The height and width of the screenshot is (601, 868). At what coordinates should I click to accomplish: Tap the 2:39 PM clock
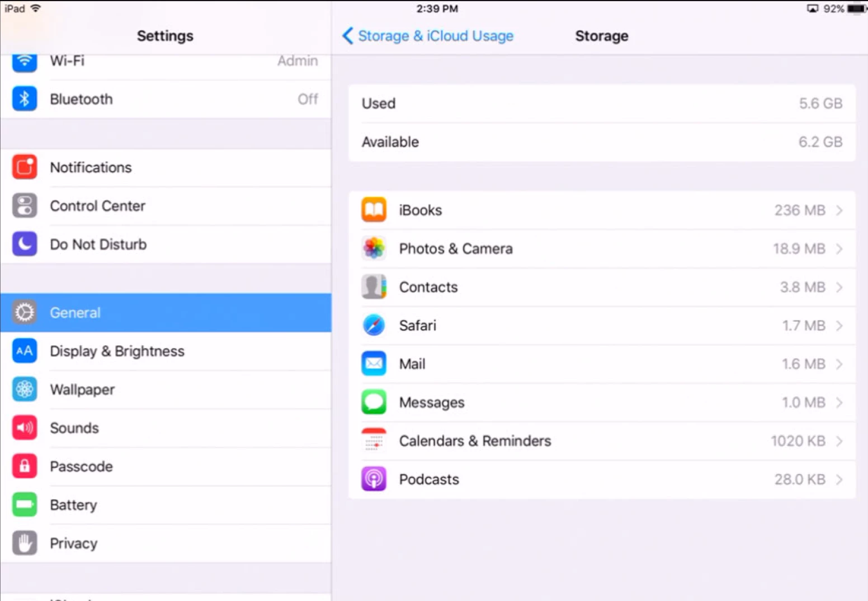pos(437,8)
